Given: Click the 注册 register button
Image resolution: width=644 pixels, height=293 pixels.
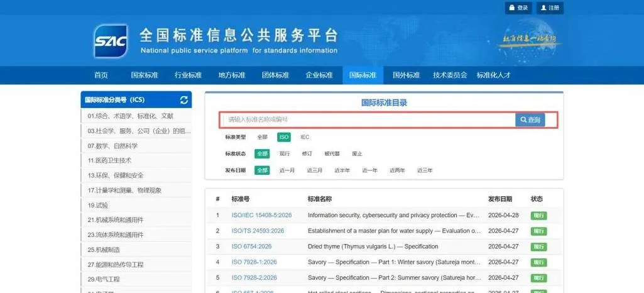Looking at the screenshot, I should pyautogui.click(x=550, y=8).
